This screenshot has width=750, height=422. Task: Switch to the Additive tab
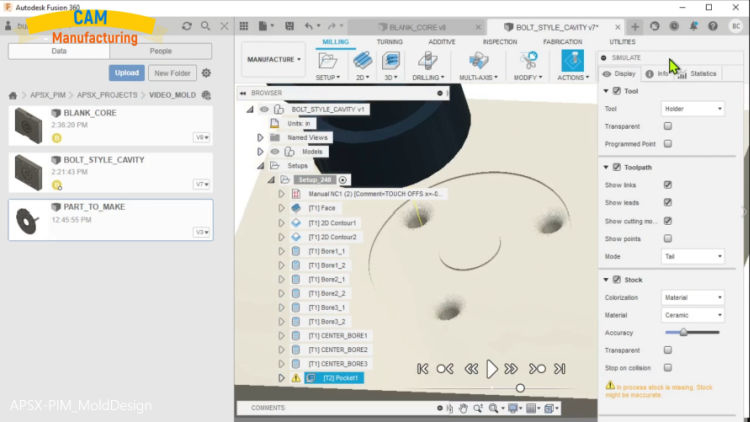pos(441,42)
